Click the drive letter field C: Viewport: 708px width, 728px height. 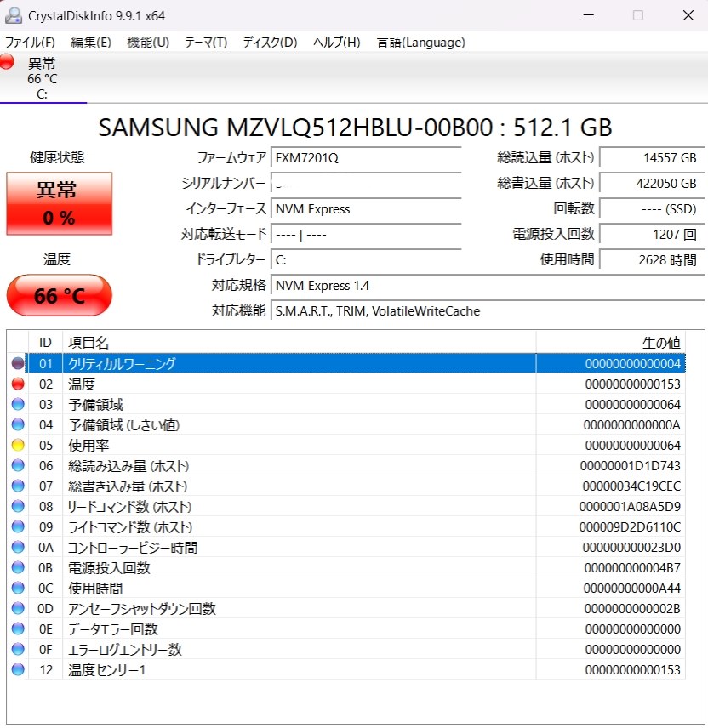[366, 260]
